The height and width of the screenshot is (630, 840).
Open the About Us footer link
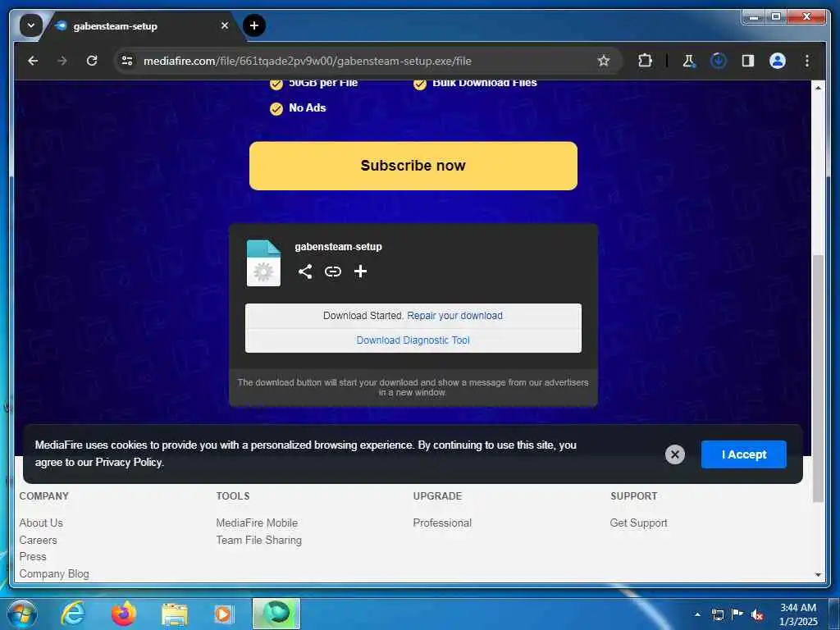(x=41, y=523)
